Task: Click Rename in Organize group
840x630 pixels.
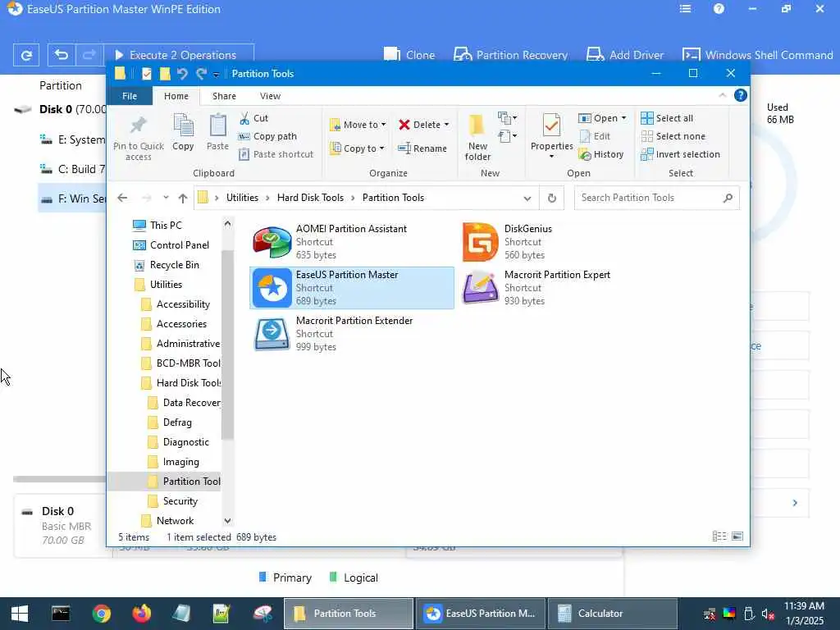Action: click(422, 148)
